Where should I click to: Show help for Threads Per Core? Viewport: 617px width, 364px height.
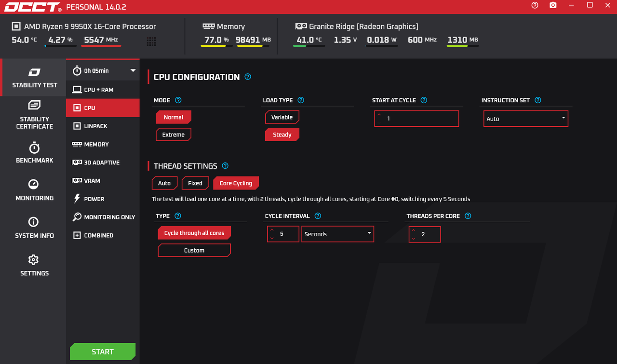click(x=468, y=216)
